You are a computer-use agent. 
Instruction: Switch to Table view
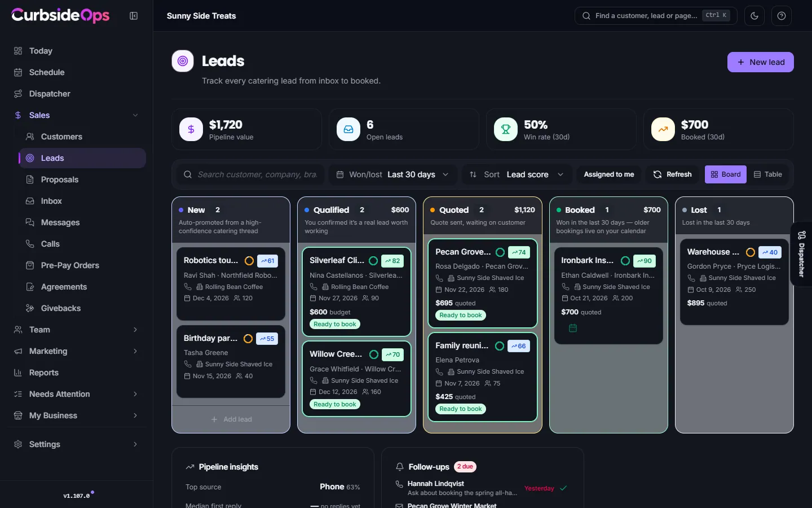[x=768, y=174]
